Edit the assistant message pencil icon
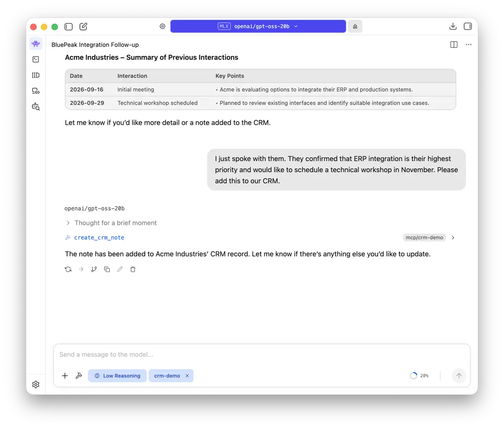This screenshot has height=429, width=504. pyautogui.click(x=120, y=269)
